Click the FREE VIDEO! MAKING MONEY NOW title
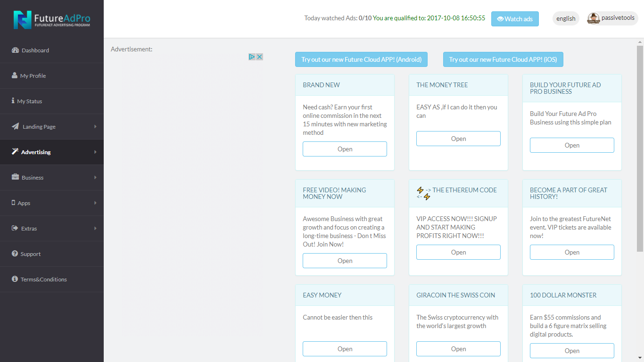The height and width of the screenshot is (362, 644). 334,193
